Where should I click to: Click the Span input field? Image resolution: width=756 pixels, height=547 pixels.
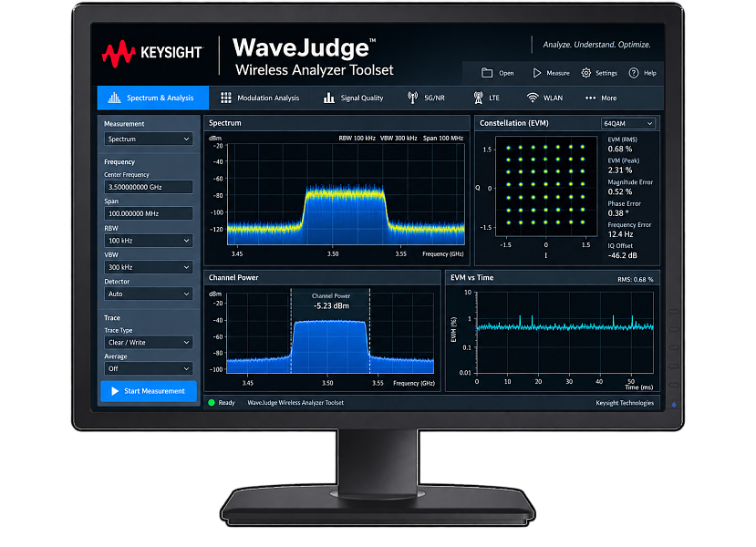[x=149, y=213]
